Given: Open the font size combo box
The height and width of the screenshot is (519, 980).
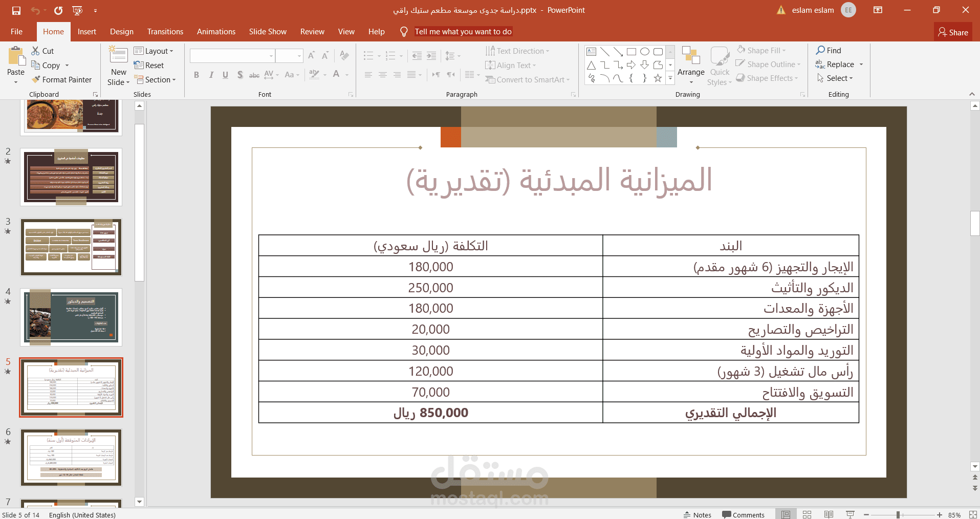Looking at the screenshot, I should click(x=290, y=56).
